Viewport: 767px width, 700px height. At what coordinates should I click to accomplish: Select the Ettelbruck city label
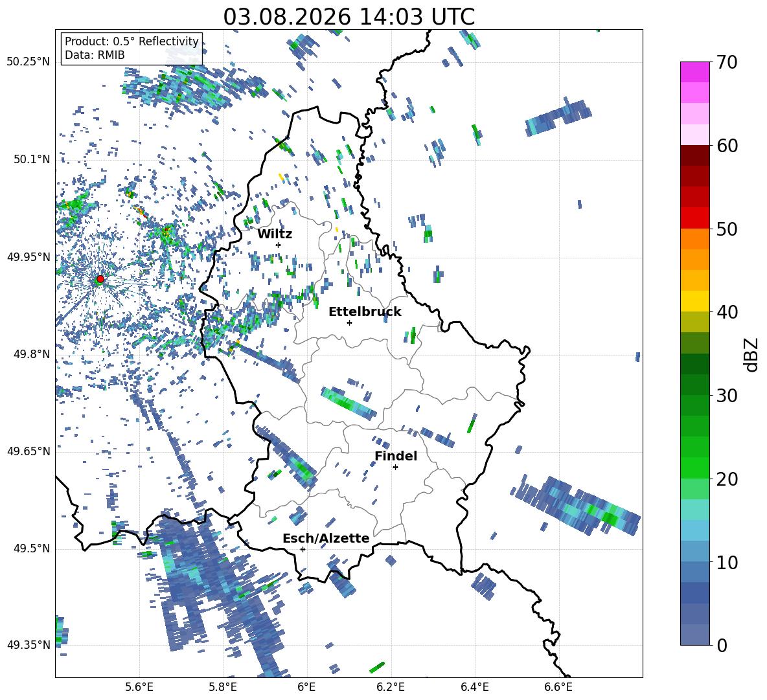[365, 312]
